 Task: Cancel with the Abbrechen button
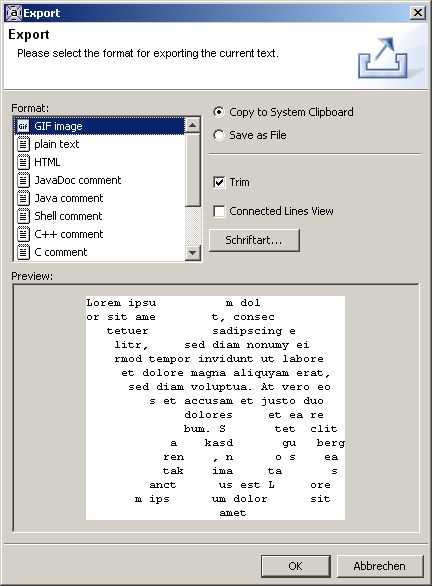pyautogui.click(x=380, y=566)
